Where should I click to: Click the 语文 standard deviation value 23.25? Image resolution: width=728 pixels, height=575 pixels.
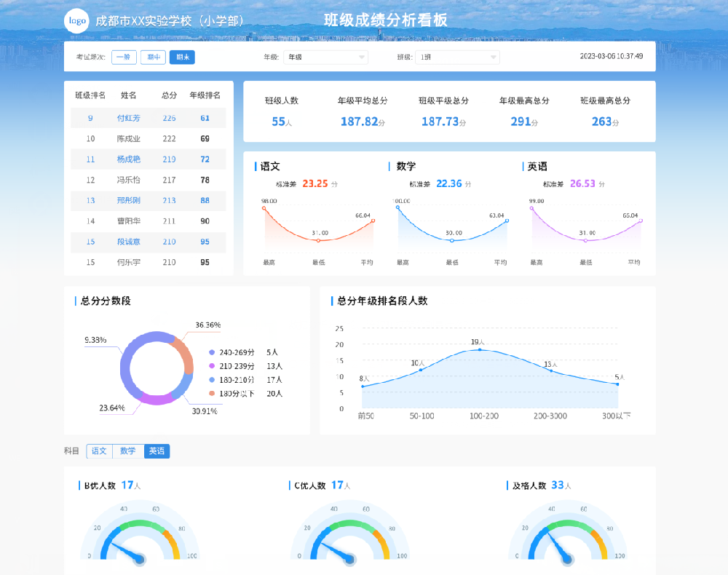click(315, 183)
